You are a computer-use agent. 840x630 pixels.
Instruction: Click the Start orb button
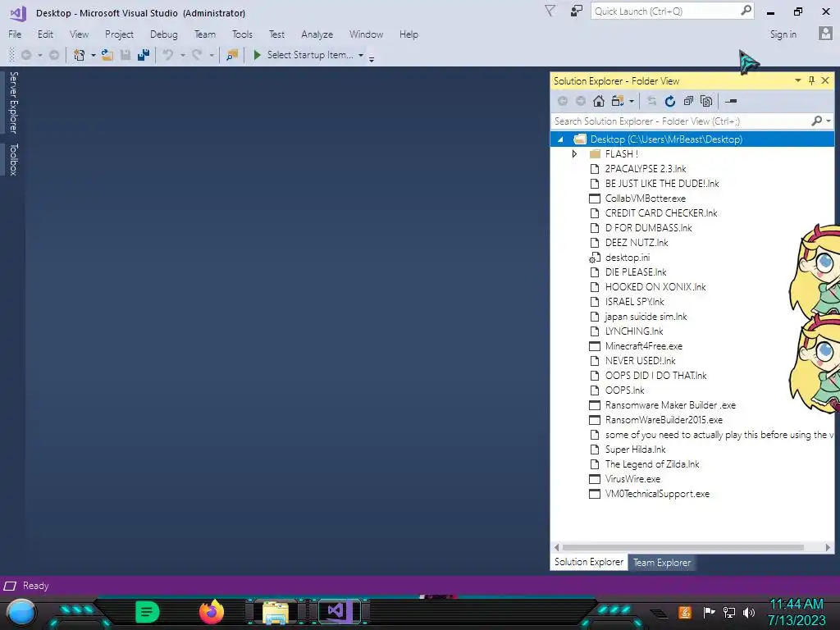(21, 612)
